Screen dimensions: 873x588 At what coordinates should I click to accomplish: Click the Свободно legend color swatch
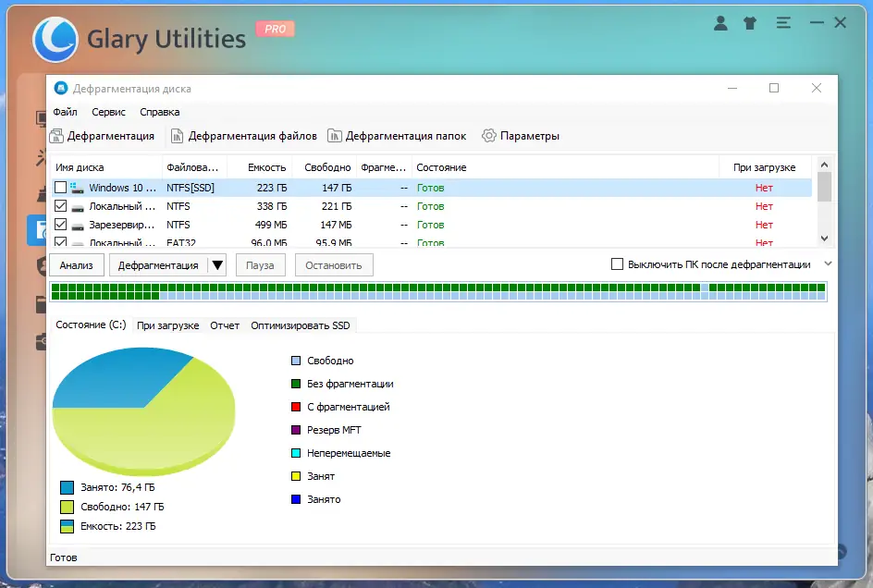click(x=296, y=361)
